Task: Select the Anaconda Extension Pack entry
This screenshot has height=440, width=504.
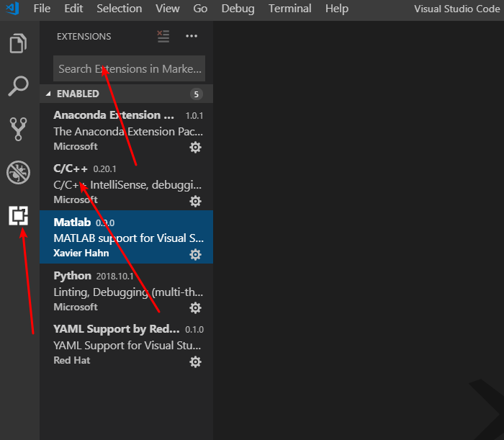Action: (x=126, y=130)
